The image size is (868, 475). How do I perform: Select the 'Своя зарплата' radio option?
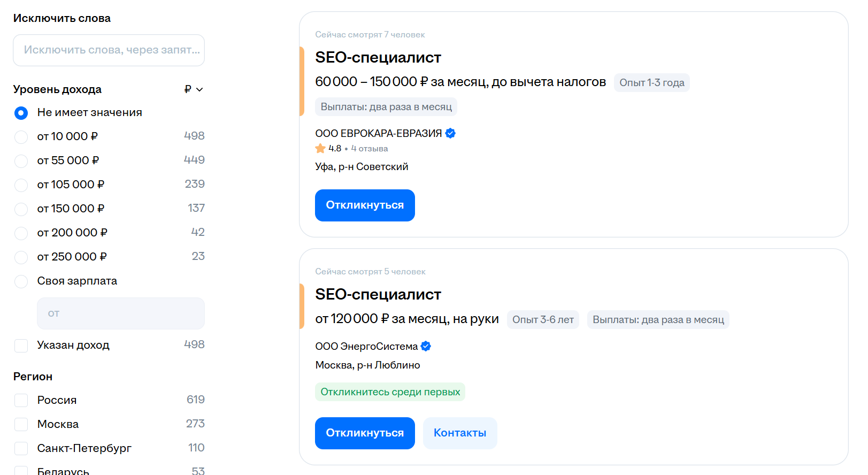(x=21, y=281)
